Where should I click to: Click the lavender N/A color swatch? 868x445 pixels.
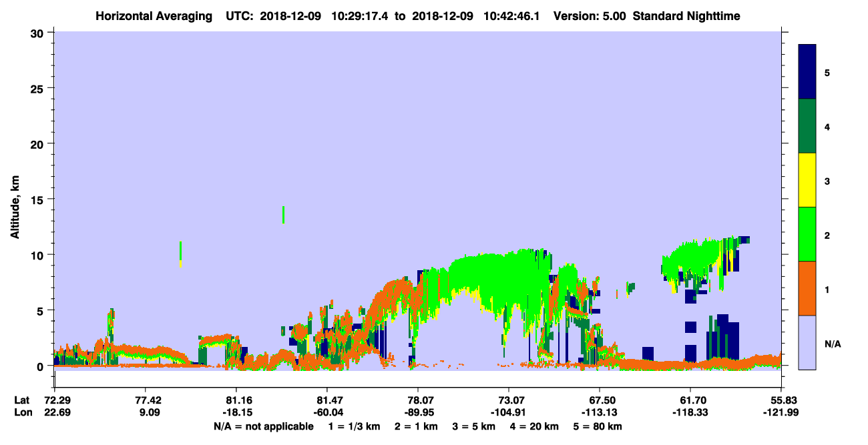coord(807,342)
